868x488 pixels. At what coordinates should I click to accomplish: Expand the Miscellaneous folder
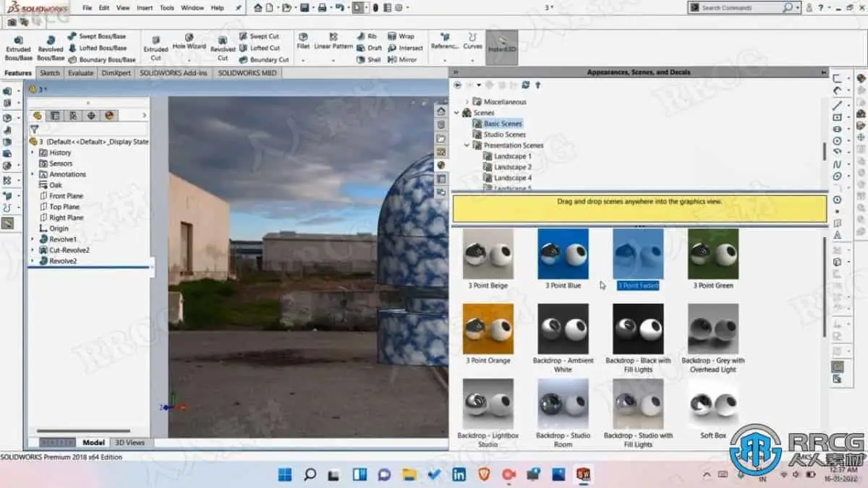[467, 102]
